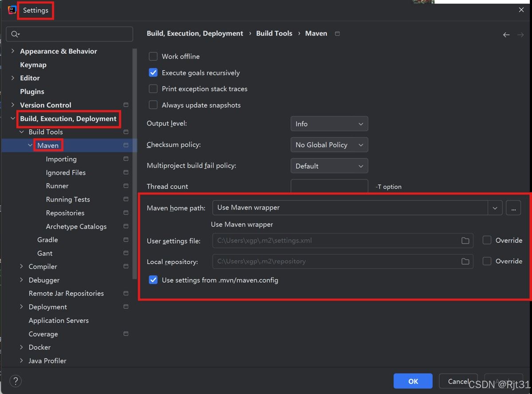532x394 pixels.
Task: Open the Checksum policy dropdown
Action: click(x=329, y=145)
